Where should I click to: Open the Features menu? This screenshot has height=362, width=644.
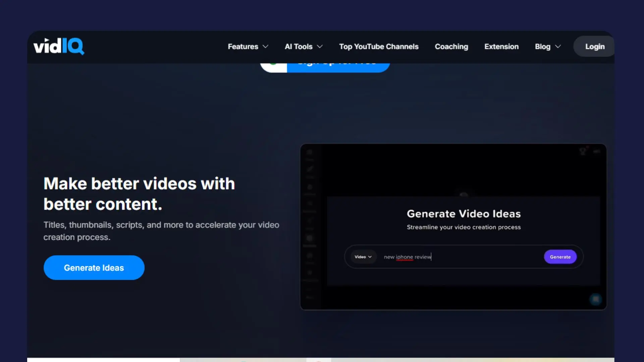coord(243,47)
